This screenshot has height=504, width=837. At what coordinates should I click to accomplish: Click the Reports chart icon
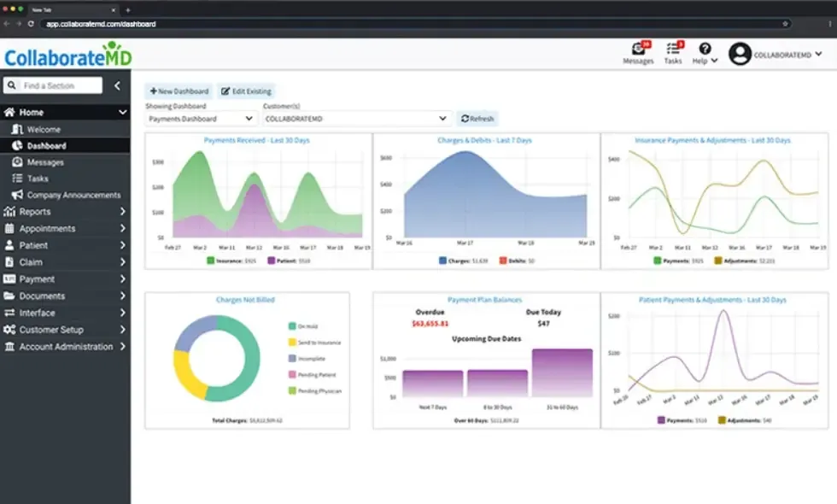(9, 212)
